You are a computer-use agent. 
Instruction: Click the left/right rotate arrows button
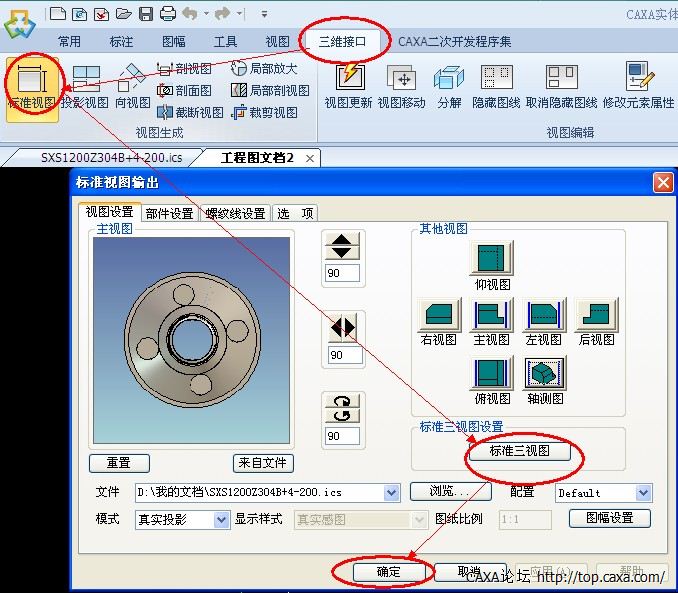coord(344,327)
